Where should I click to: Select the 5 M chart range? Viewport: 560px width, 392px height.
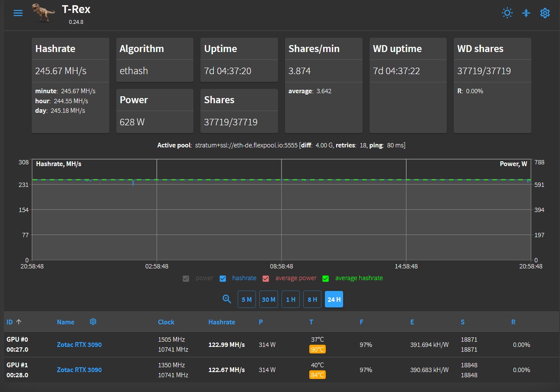246,299
